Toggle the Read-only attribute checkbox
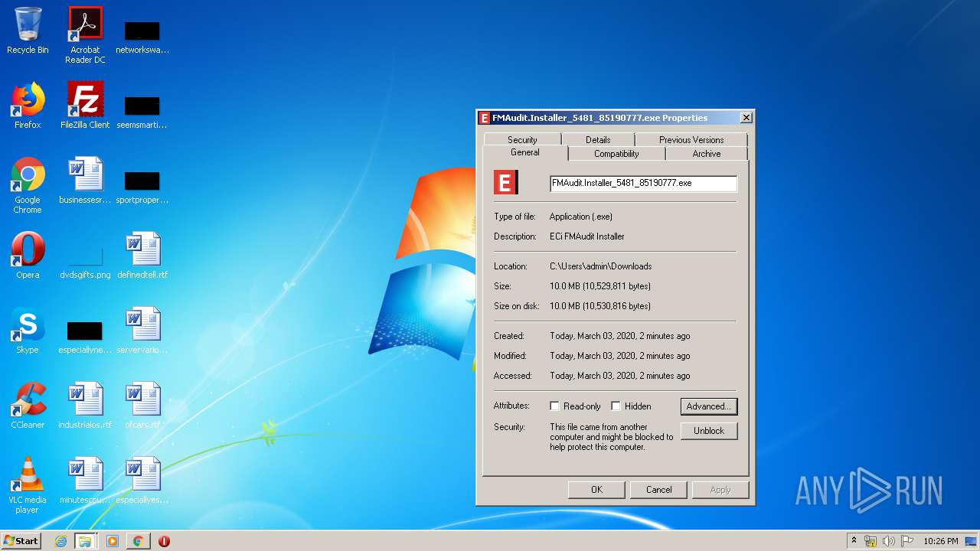 pos(554,406)
